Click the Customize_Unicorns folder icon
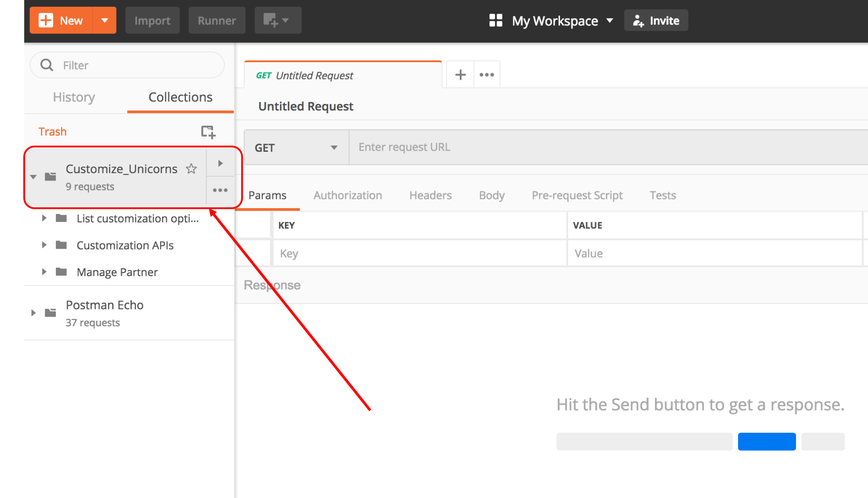868x498 pixels. coord(51,177)
